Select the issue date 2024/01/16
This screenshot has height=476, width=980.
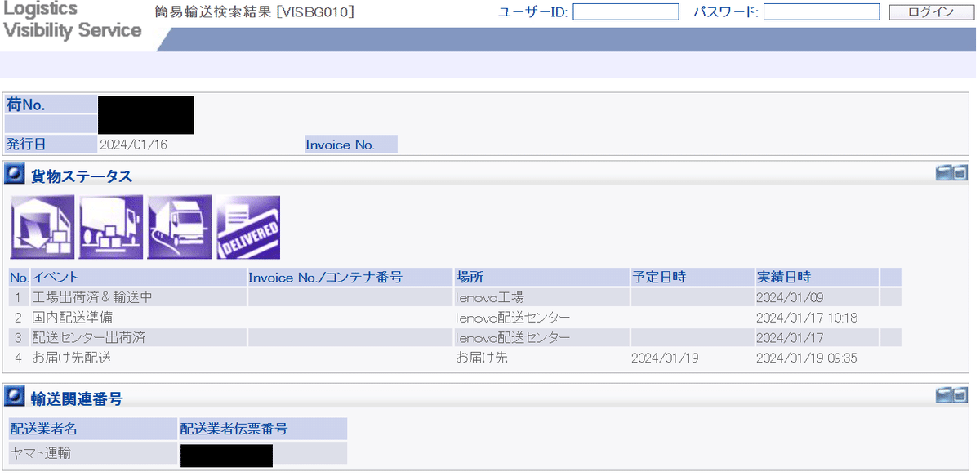pyautogui.click(x=133, y=145)
